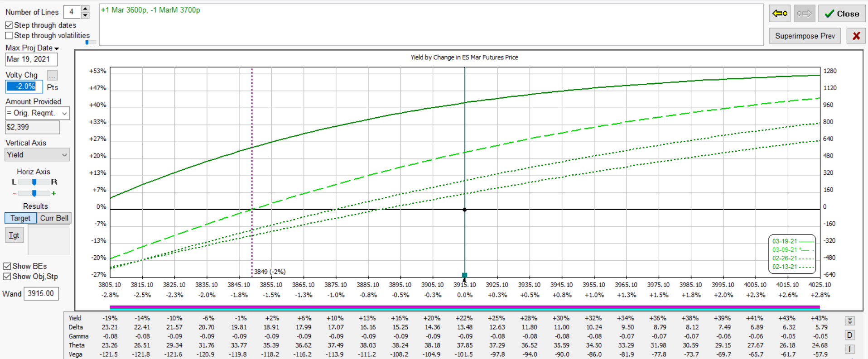Click the 37.85 Theta table cell

pyautogui.click(x=464, y=345)
